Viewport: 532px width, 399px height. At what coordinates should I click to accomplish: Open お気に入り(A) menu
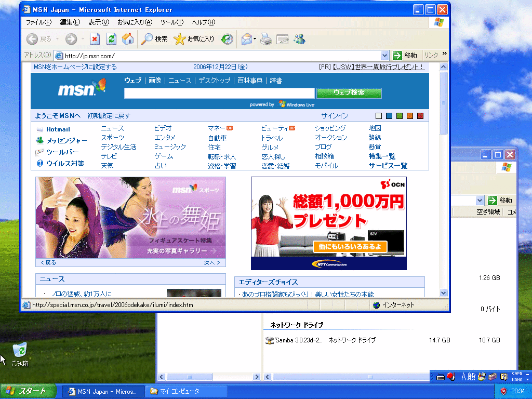tap(135, 22)
